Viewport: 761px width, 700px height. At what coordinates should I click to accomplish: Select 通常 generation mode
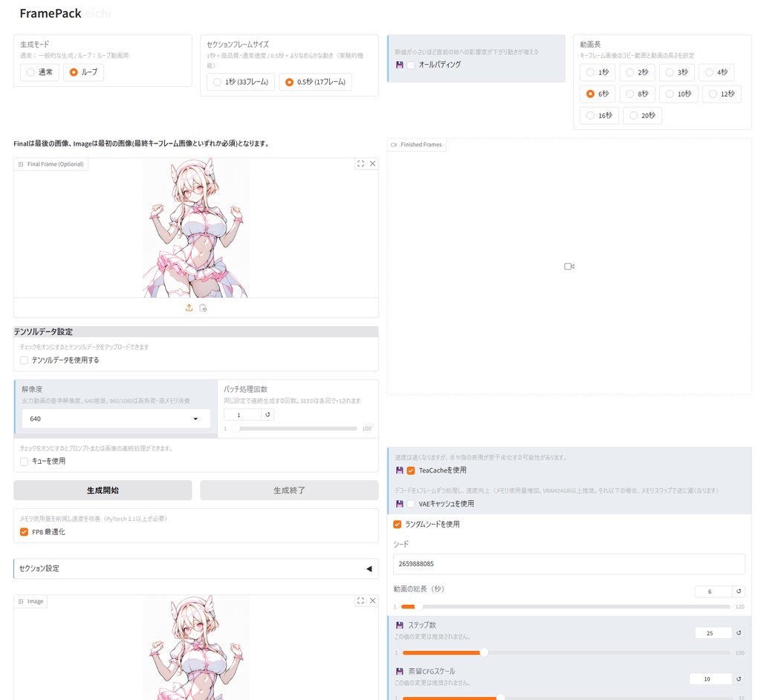coord(30,72)
